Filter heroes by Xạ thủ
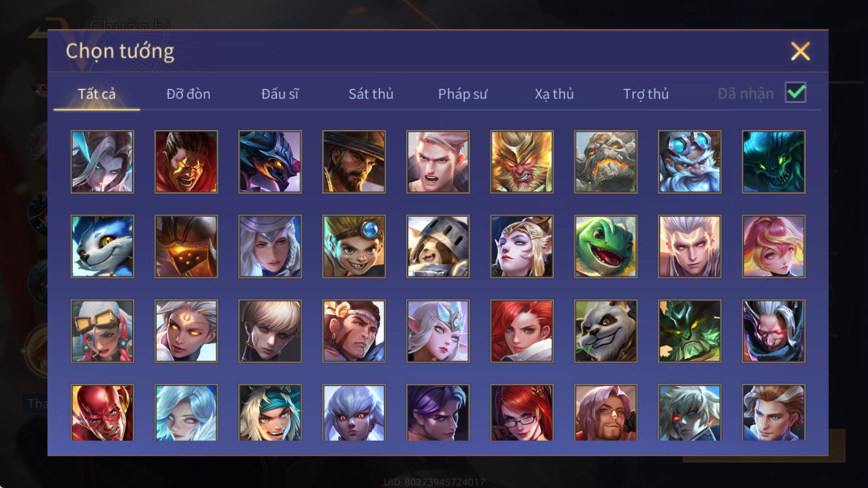This screenshot has width=868, height=488. [x=555, y=94]
